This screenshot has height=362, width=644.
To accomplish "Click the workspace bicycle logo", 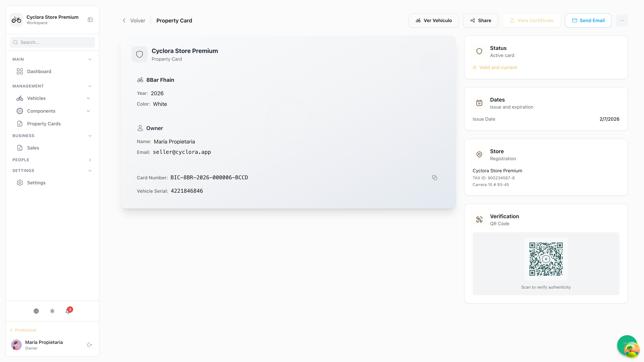I will point(16,20).
